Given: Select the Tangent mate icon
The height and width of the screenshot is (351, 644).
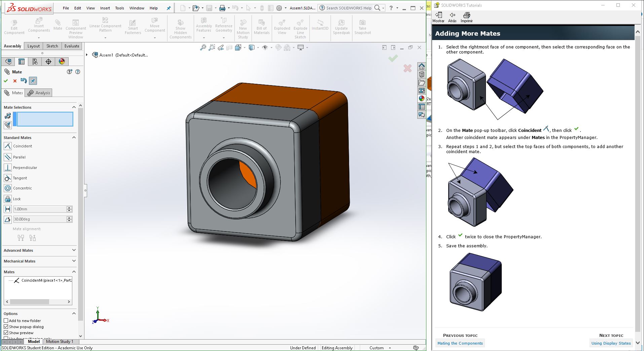Looking at the screenshot, I should coord(8,178).
